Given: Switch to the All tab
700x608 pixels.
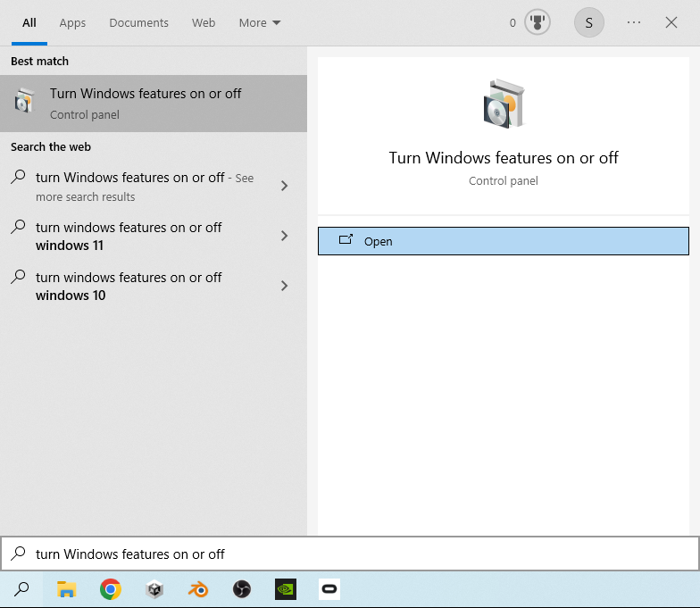Looking at the screenshot, I should pyautogui.click(x=29, y=23).
